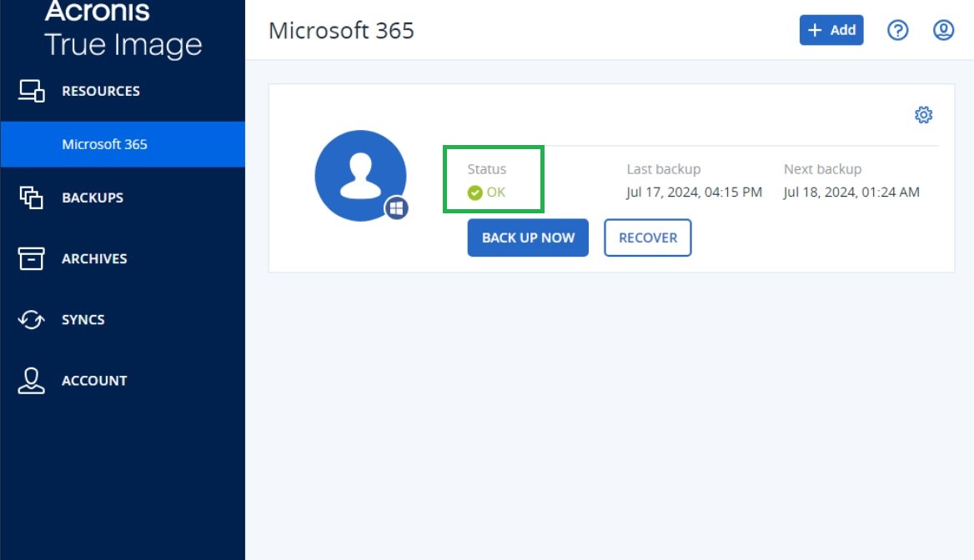This screenshot has height=560, width=974.
Task: Click the blue account avatar circle
Action: click(360, 177)
